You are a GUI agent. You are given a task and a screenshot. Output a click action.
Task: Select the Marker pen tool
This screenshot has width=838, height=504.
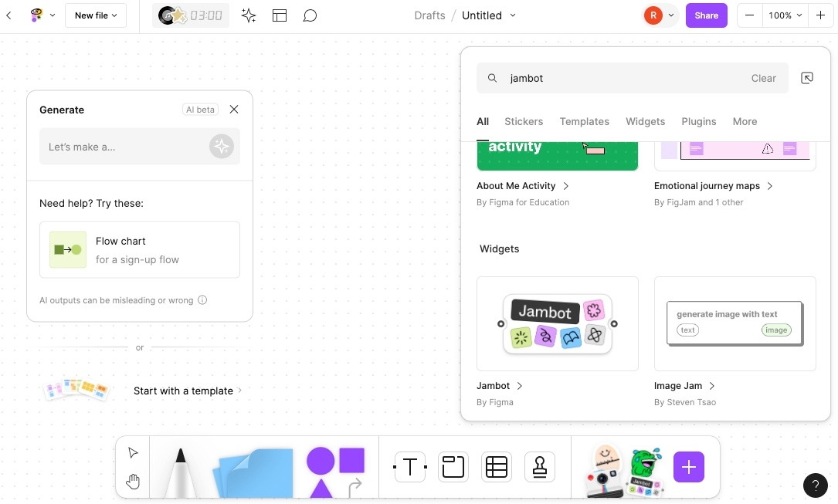pyautogui.click(x=180, y=472)
